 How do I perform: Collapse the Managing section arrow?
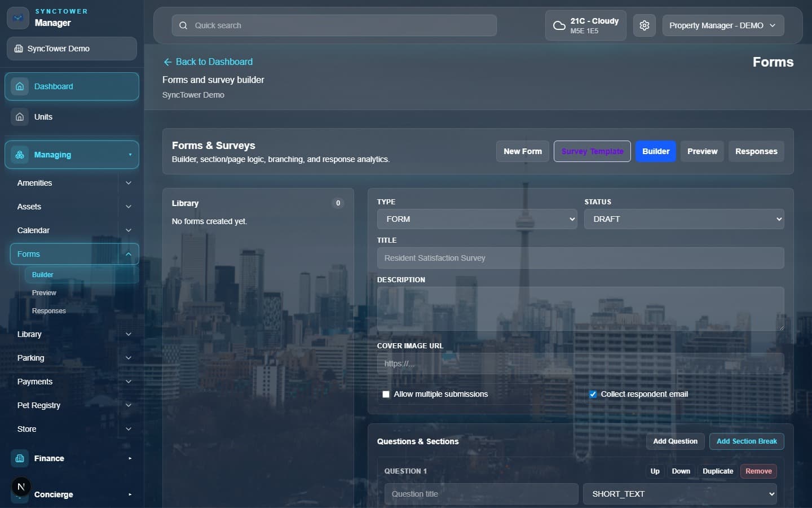tap(130, 155)
